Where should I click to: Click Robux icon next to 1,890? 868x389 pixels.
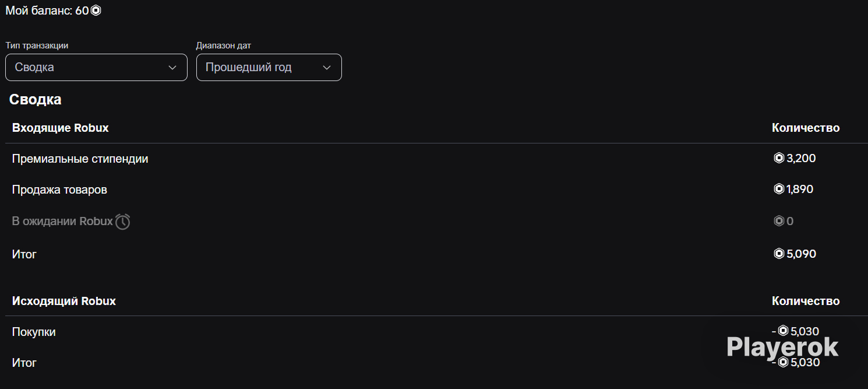tap(779, 189)
